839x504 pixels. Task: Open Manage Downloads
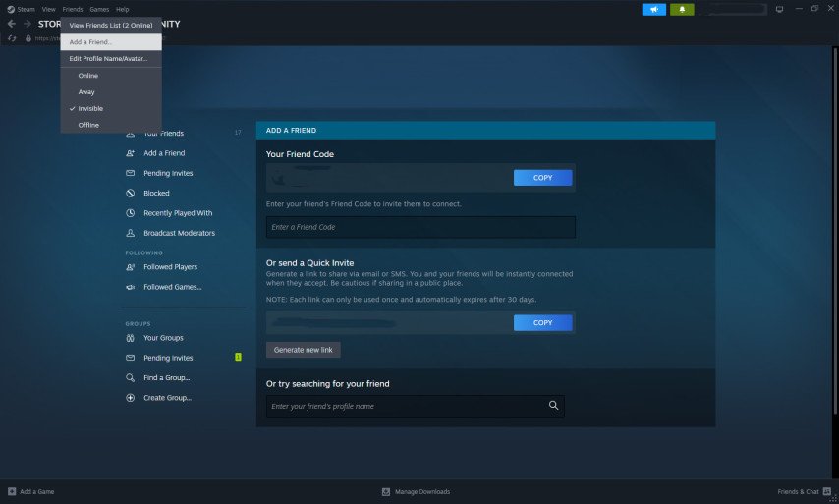[422, 491]
